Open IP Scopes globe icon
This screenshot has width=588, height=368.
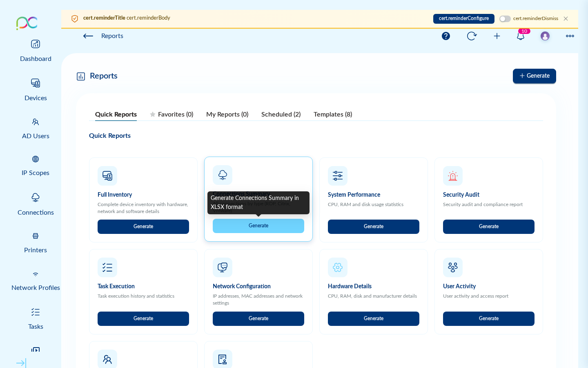[x=36, y=159]
